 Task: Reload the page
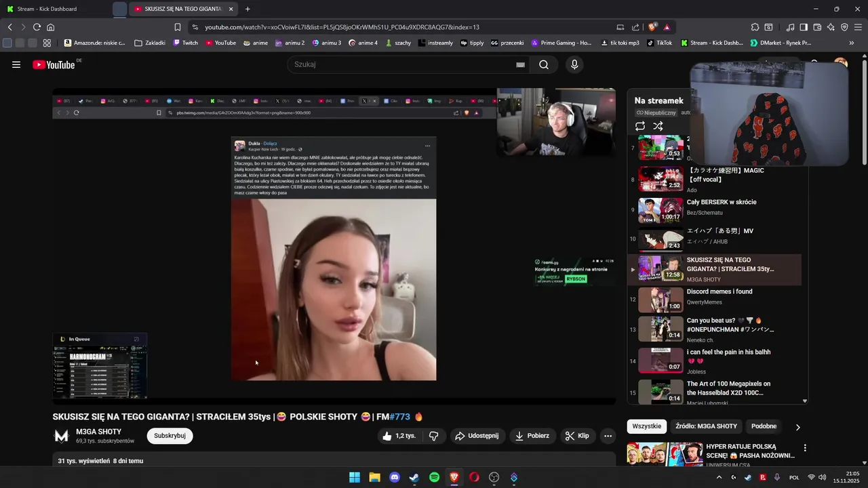pyautogui.click(x=37, y=27)
